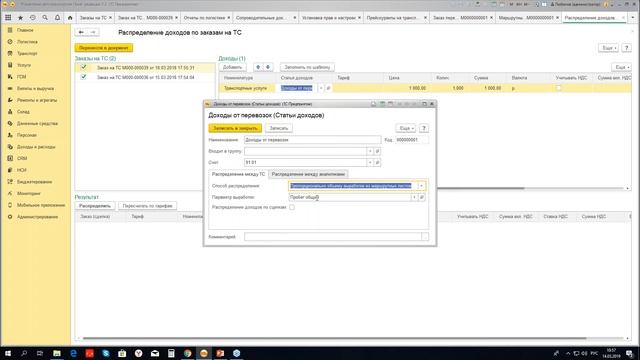
Task: Expand the 'Способ распределения' dropdown
Action: pyautogui.click(x=422, y=186)
